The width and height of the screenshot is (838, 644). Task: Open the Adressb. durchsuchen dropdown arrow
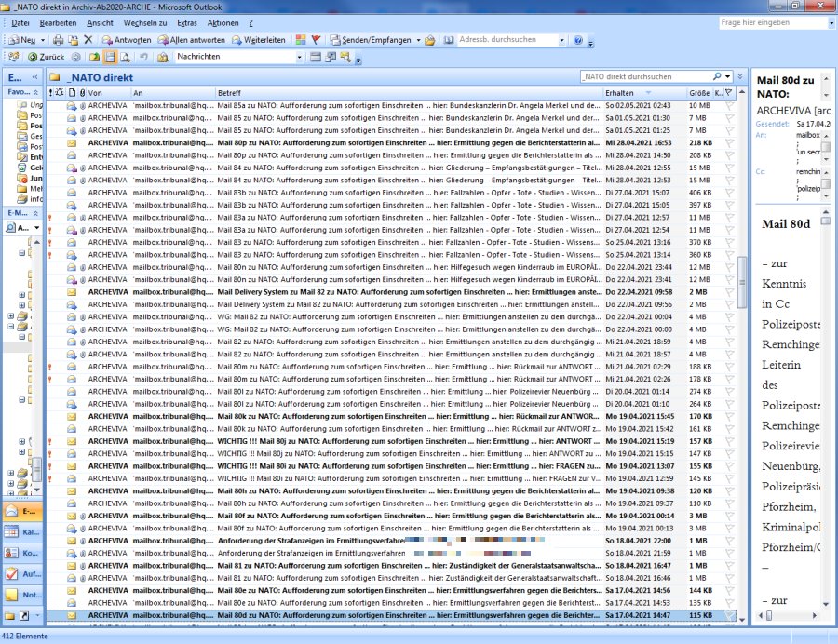pyautogui.click(x=561, y=40)
